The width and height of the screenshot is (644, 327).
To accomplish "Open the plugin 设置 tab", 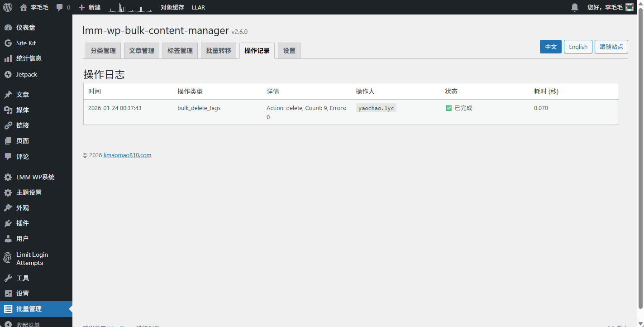I will [289, 51].
